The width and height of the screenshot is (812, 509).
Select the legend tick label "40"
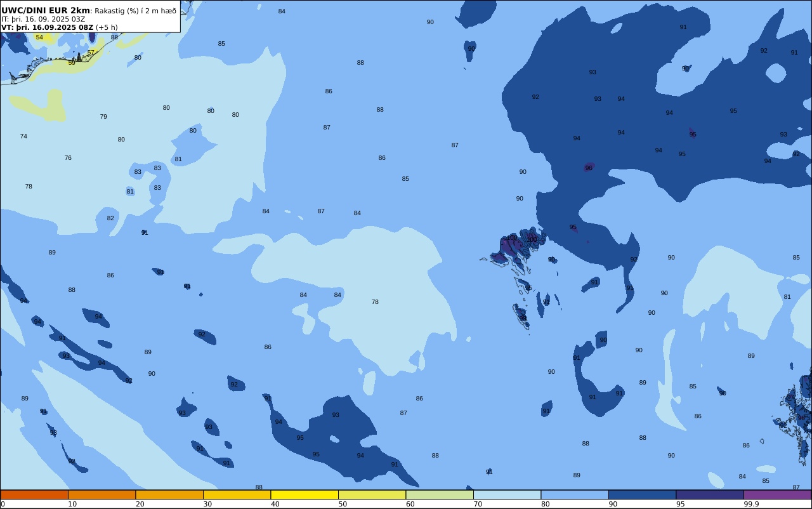pos(275,505)
